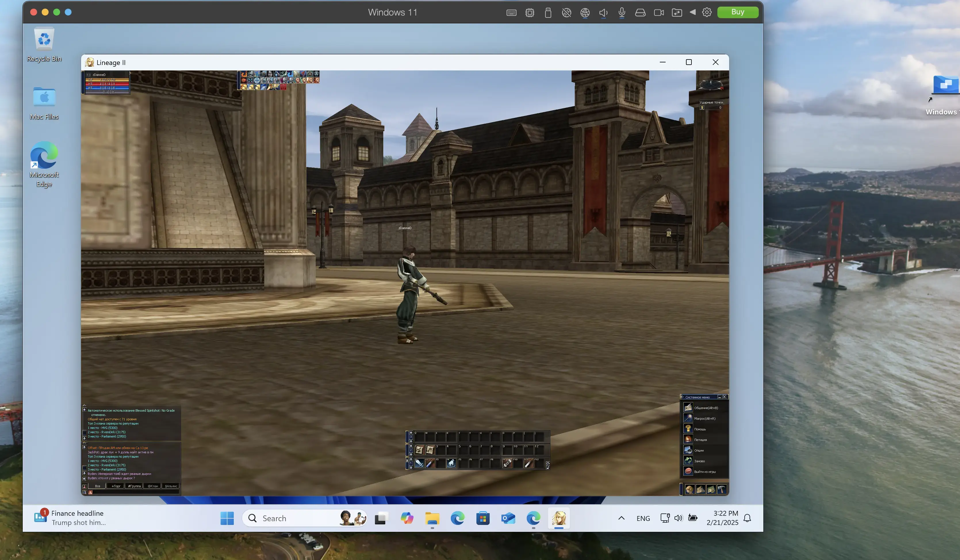Switch shortcut page 1 up arrow
Viewport: 960px width, 560px height.
coord(411,459)
